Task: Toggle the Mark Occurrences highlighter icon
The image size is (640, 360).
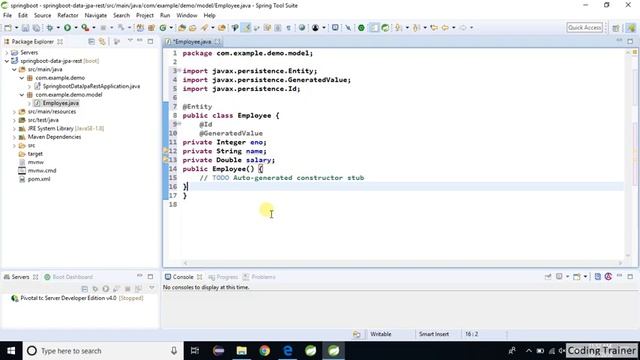Action: click(x=246, y=28)
